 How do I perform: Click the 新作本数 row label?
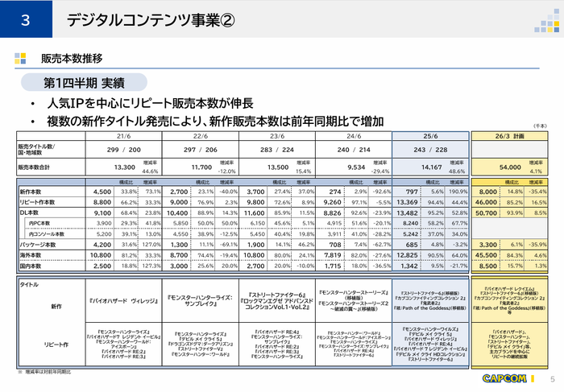click(31, 192)
